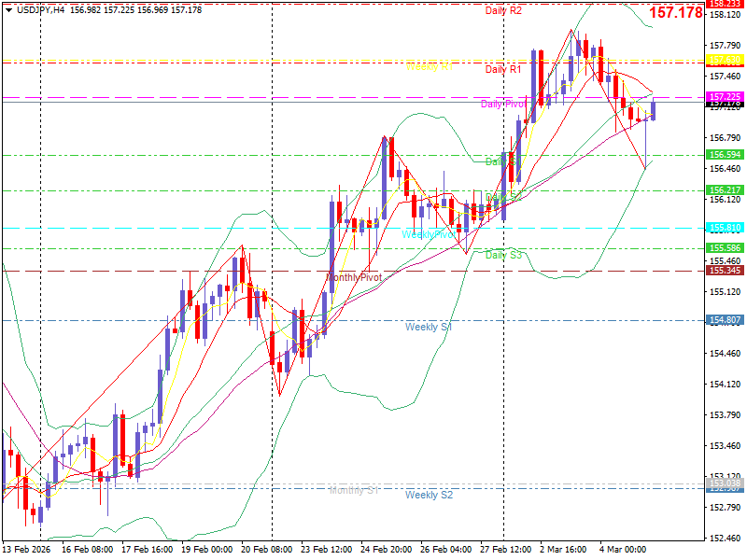Click the green 156.594 price tag
The width and height of the screenshot is (747, 560).
coord(725,155)
